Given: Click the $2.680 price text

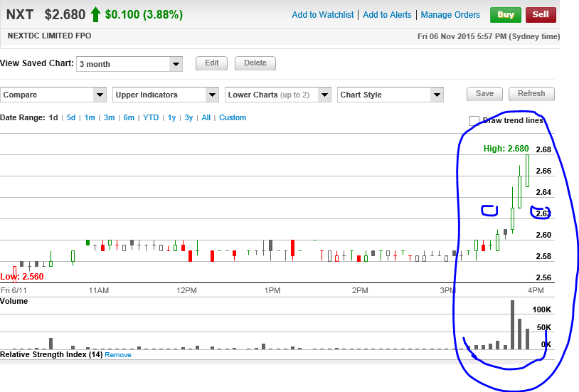Looking at the screenshot, I should coord(65,14).
